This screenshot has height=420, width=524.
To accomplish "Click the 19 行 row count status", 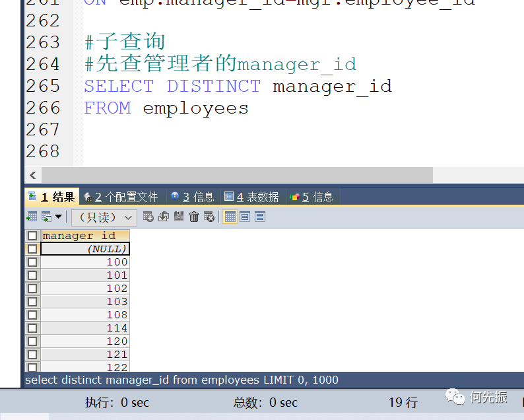I will [403, 402].
